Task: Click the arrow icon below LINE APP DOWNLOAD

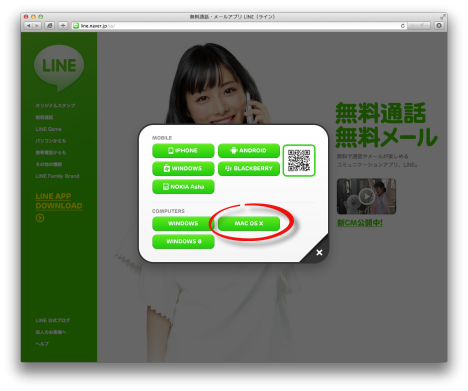Action: (x=40, y=218)
